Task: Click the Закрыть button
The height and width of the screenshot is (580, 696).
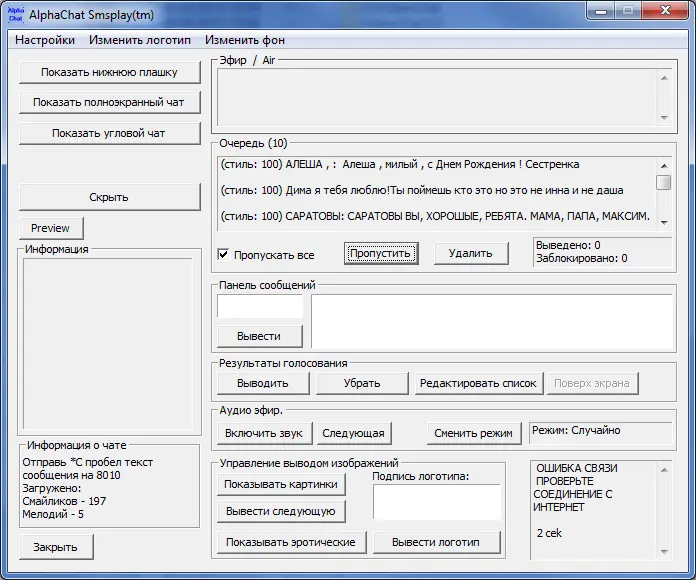Action: (x=56, y=547)
